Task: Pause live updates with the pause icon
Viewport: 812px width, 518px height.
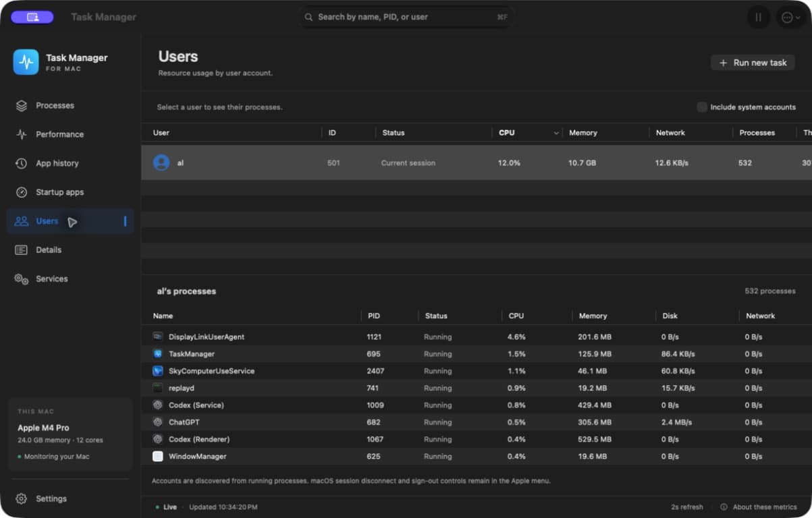Action: [759, 18]
